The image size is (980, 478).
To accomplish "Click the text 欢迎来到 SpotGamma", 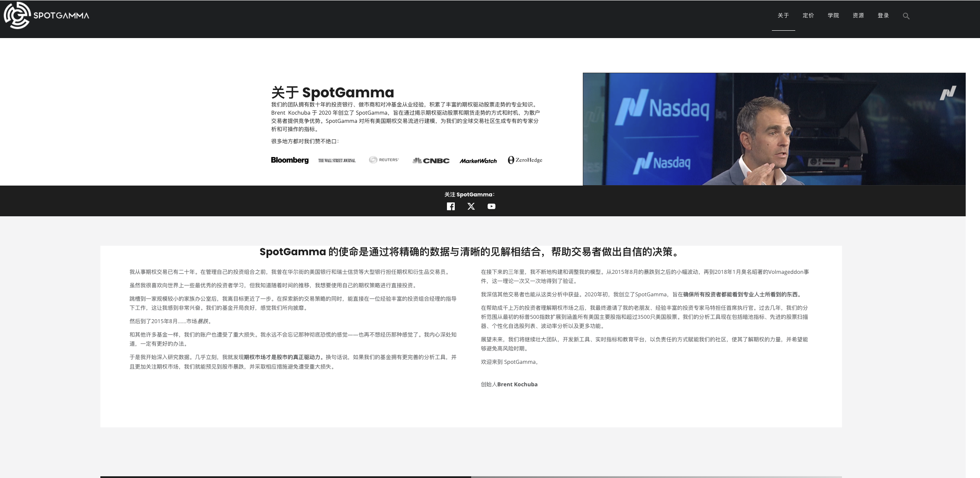I will tap(508, 362).
